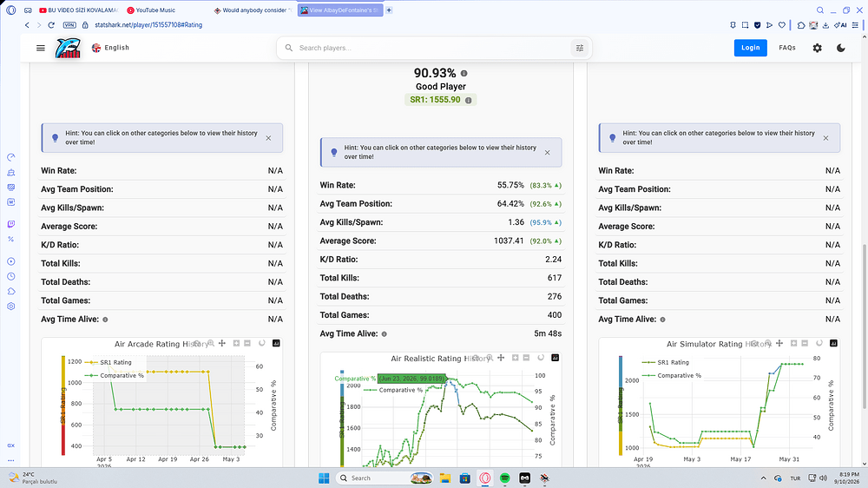
Task: Click info icon beside SR1: 1555.90
Action: [469, 100]
